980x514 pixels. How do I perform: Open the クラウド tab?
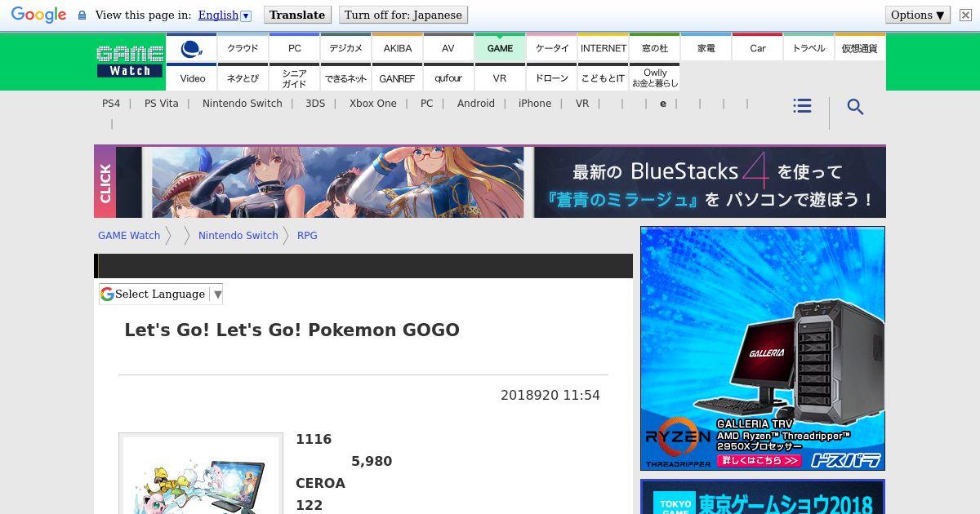[x=243, y=49]
